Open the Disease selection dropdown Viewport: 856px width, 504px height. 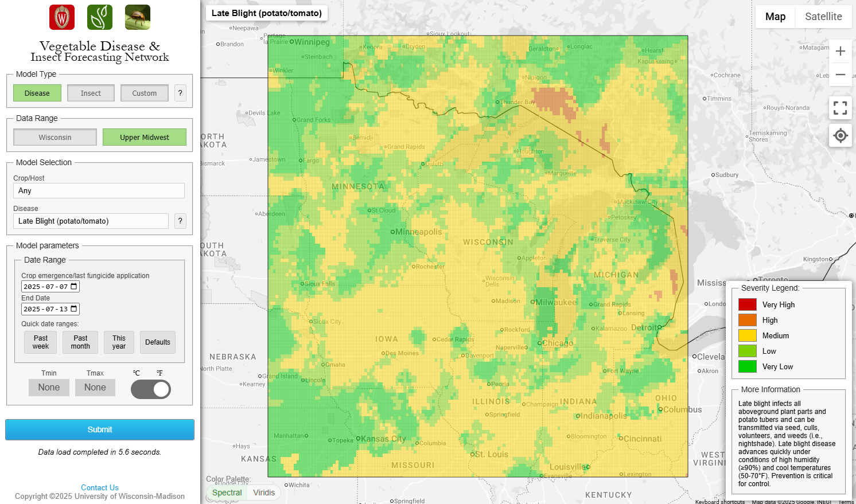pos(91,221)
